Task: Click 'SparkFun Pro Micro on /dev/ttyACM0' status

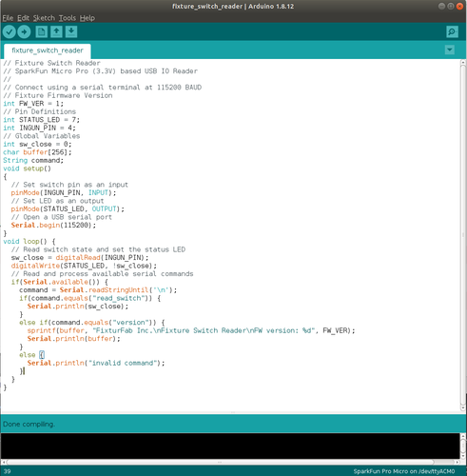Action: click(404, 471)
